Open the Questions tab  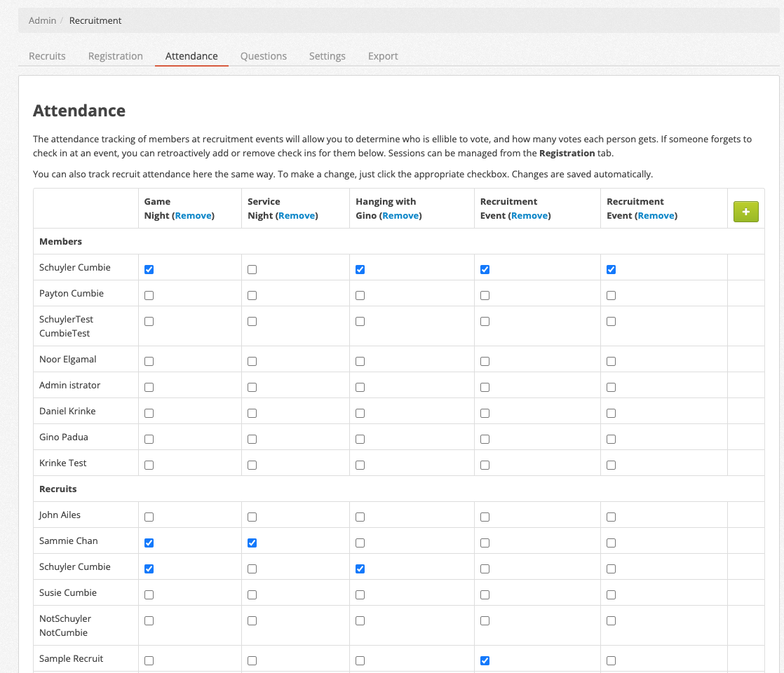coord(264,56)
